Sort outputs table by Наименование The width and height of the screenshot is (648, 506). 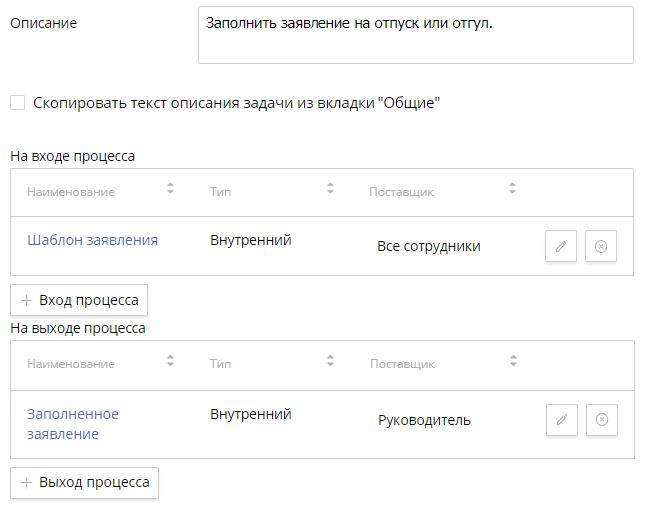point(170,362)
